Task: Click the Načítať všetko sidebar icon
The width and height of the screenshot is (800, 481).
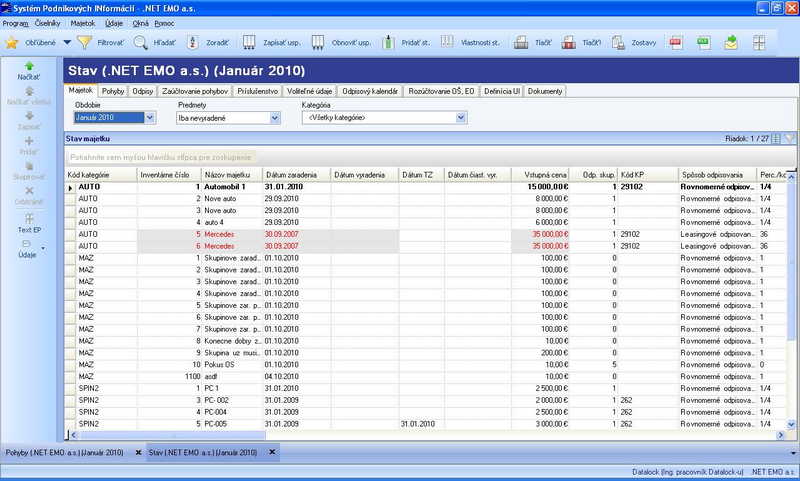Action: click(x=29, y=91)
